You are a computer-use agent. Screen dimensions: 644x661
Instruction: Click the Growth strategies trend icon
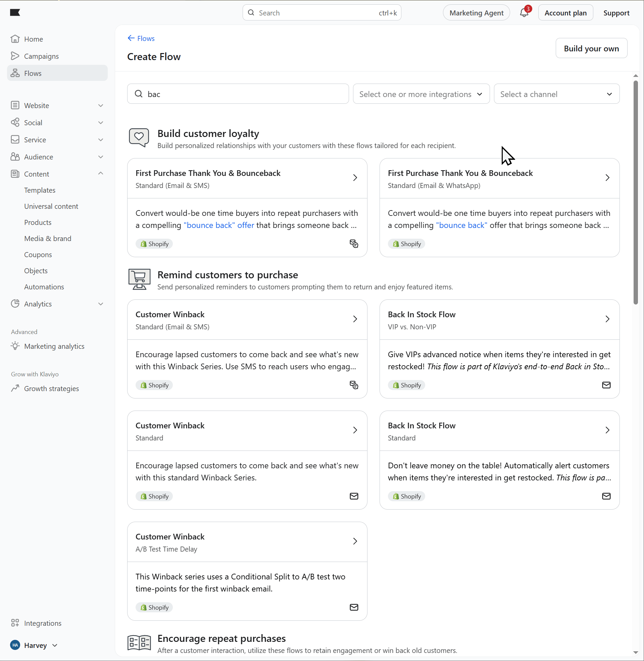pos(15,388)
